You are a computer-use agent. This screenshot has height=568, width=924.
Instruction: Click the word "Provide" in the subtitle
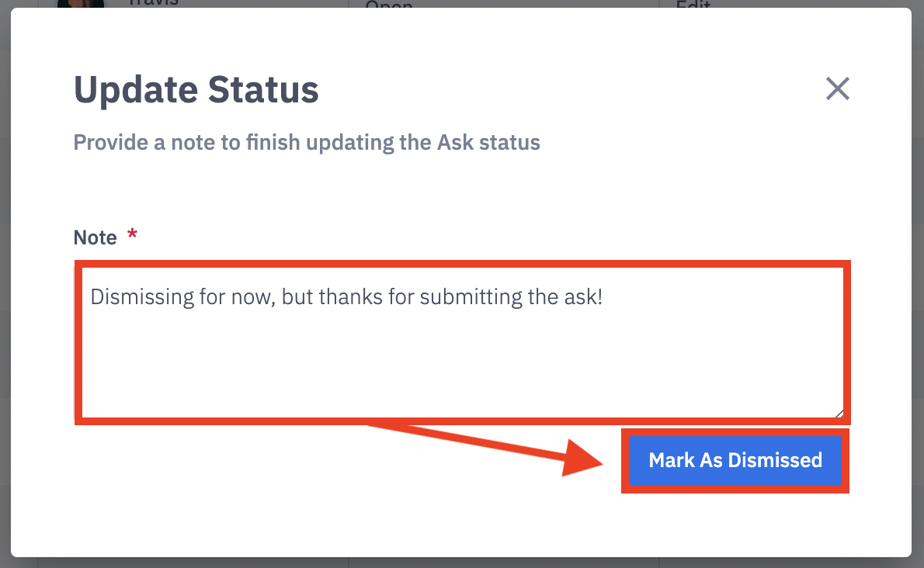(103, 143)
